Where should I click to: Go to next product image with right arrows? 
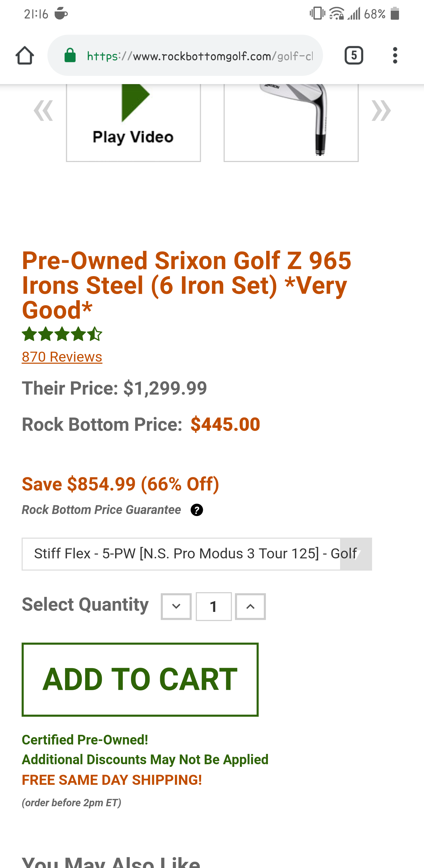point(381,111)
